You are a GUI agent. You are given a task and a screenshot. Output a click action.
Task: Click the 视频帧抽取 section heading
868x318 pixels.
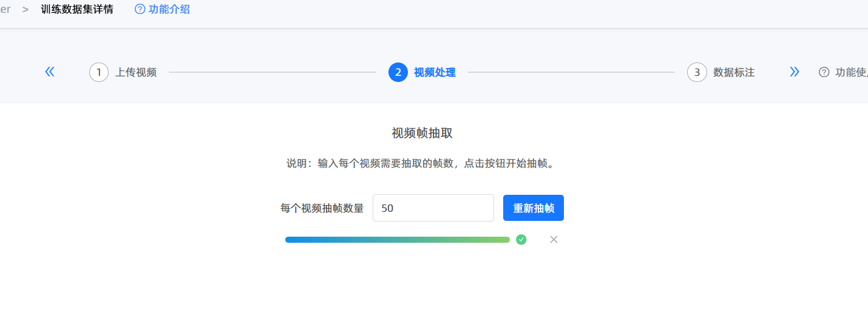click(422, 134)
